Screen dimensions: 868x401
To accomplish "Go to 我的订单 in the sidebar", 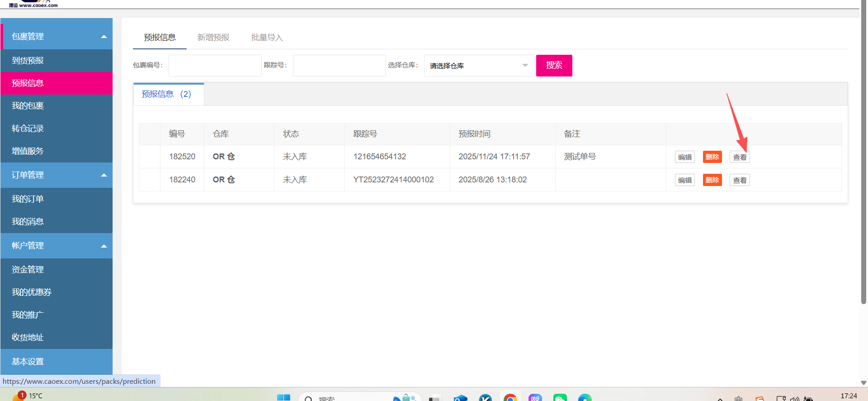I will pos(28,199).
